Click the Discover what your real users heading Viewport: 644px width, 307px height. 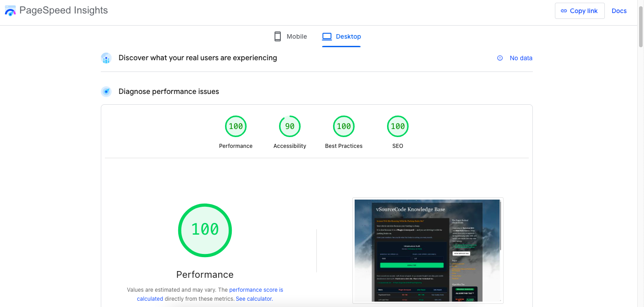[x=198, y=58]
